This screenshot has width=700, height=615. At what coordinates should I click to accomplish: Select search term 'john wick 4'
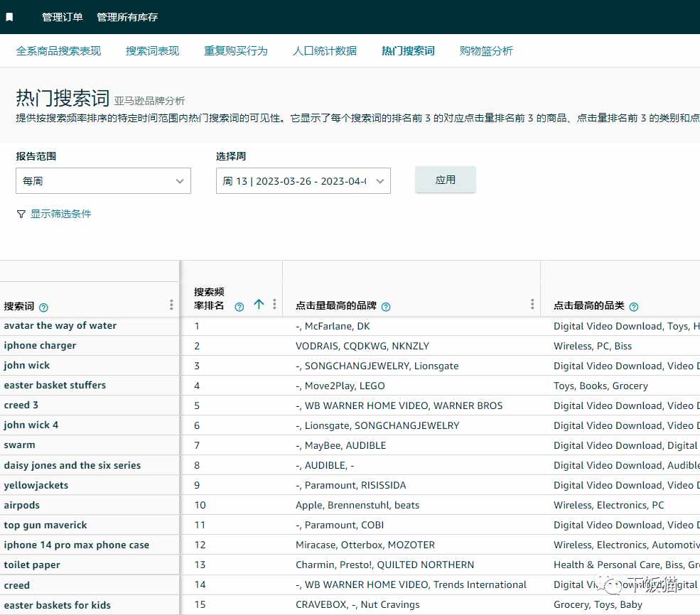point(31,425)
